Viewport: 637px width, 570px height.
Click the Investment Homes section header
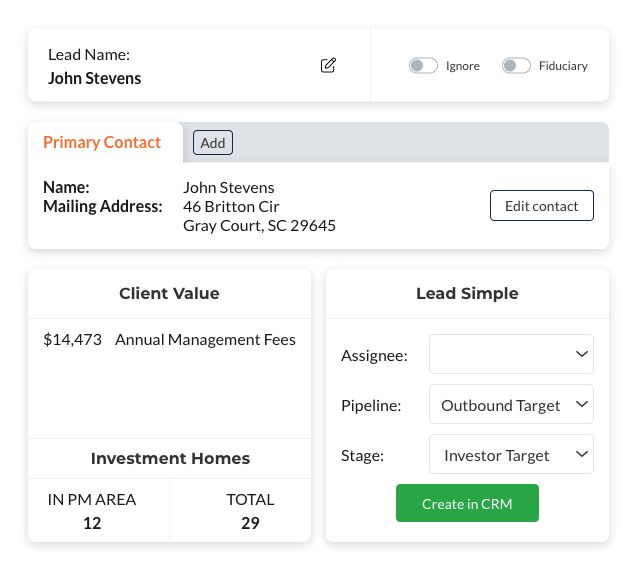click(170, 458)
